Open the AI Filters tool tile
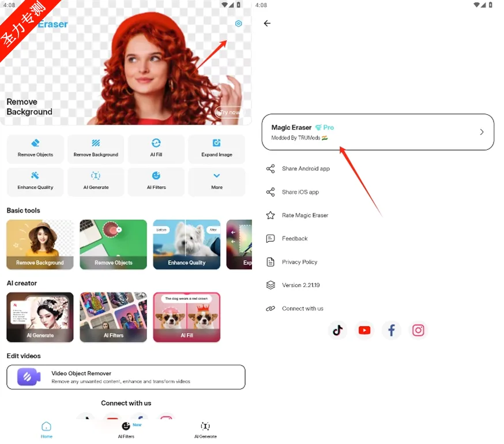The image size is (504, 444). 156,182
